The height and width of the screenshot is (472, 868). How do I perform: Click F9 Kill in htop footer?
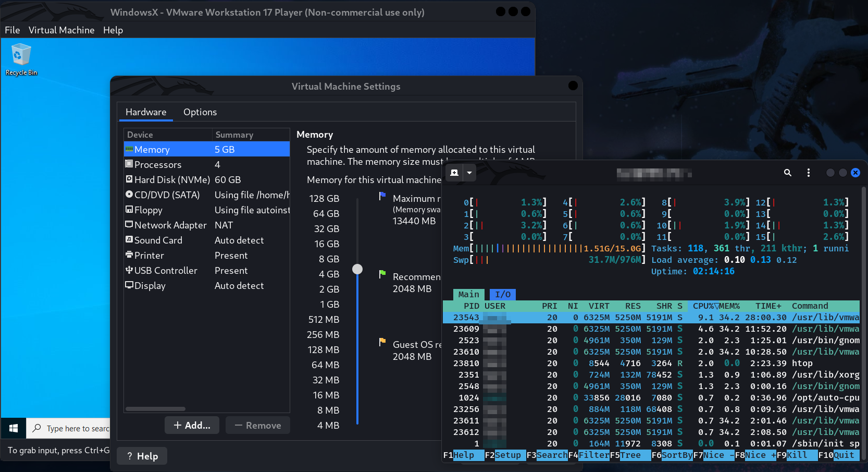coord(797,455)
